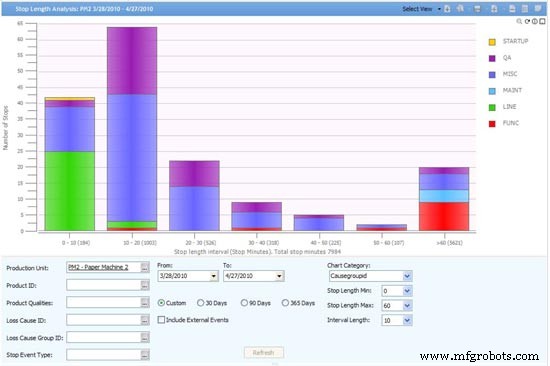Expand the Stop Length Max dropdown
550x366 pixels.
[x=407, y=306]
